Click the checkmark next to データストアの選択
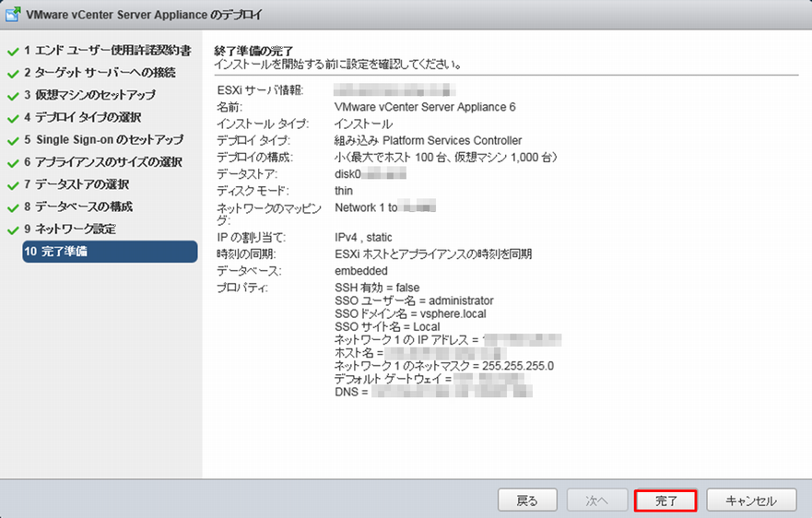This screenshot has height=518, width=812. coord(13,184)
